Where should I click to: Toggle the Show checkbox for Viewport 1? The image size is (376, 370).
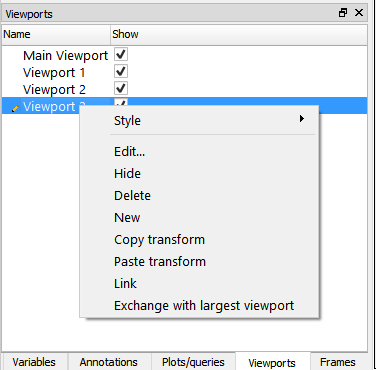[x=121, y=71]
